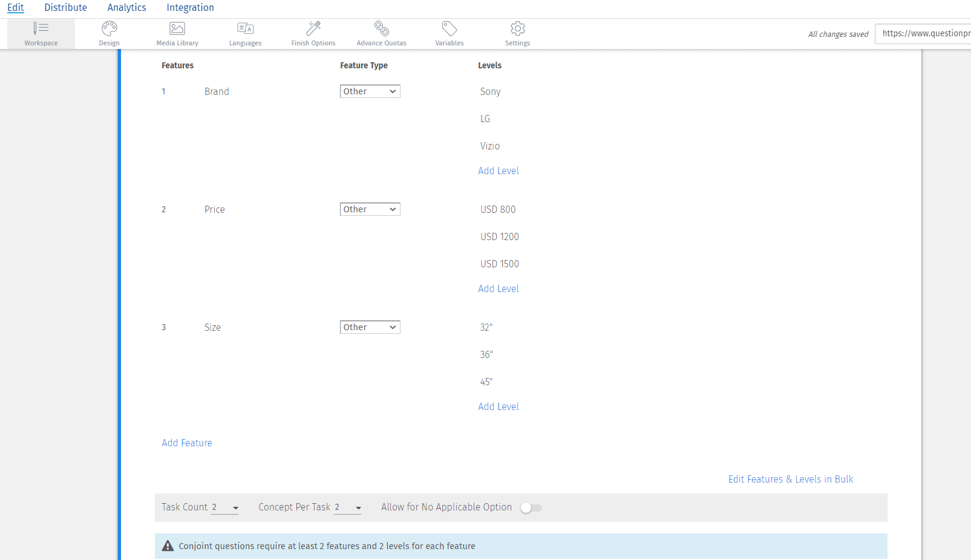Switch to the Integration tab
The image size is (971, 560).
click(190, 8)
